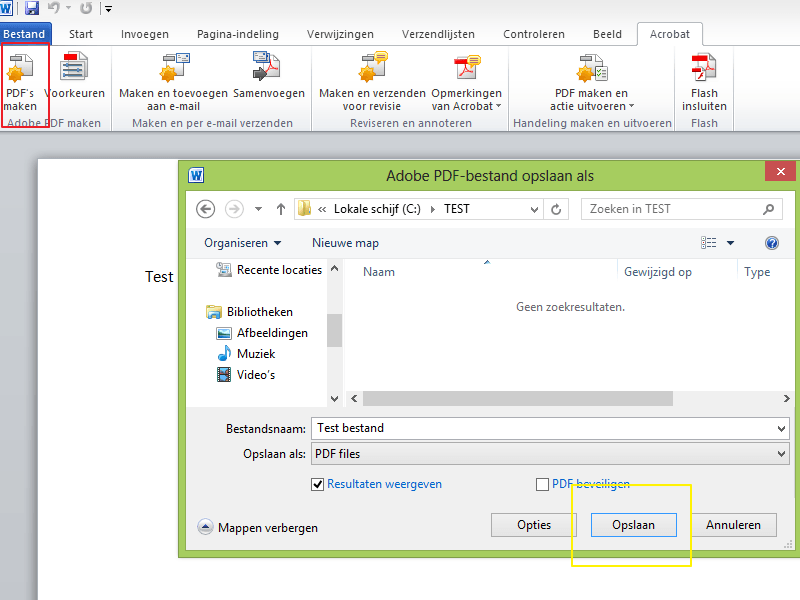This screenshot has width=800, height=600.
Task: Click horizontal scrollbar right arrow
Action: 786,398
